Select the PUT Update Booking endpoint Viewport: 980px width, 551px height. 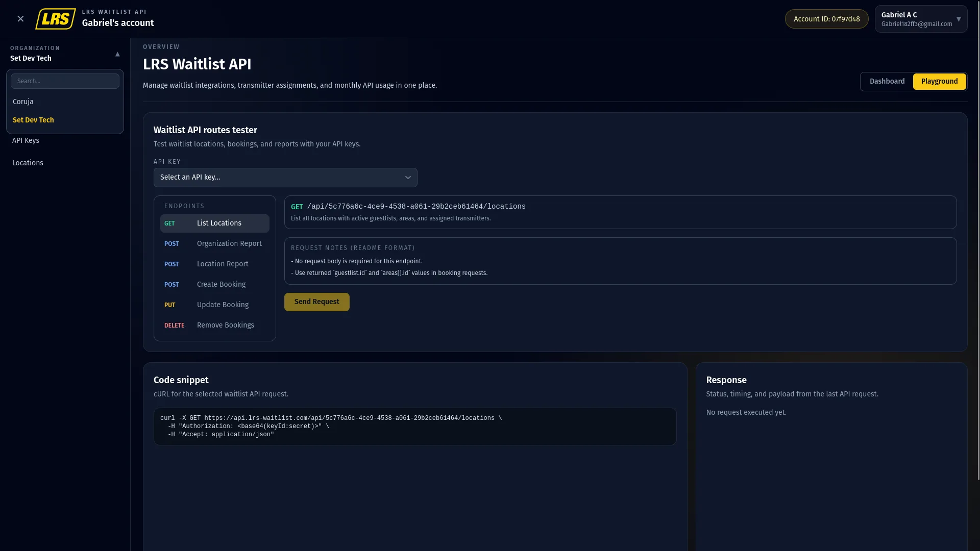coord(214,305)
